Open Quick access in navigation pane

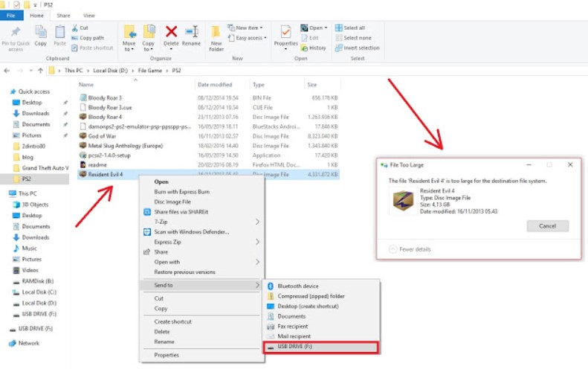pyautogui.click(x=34, y=92)
